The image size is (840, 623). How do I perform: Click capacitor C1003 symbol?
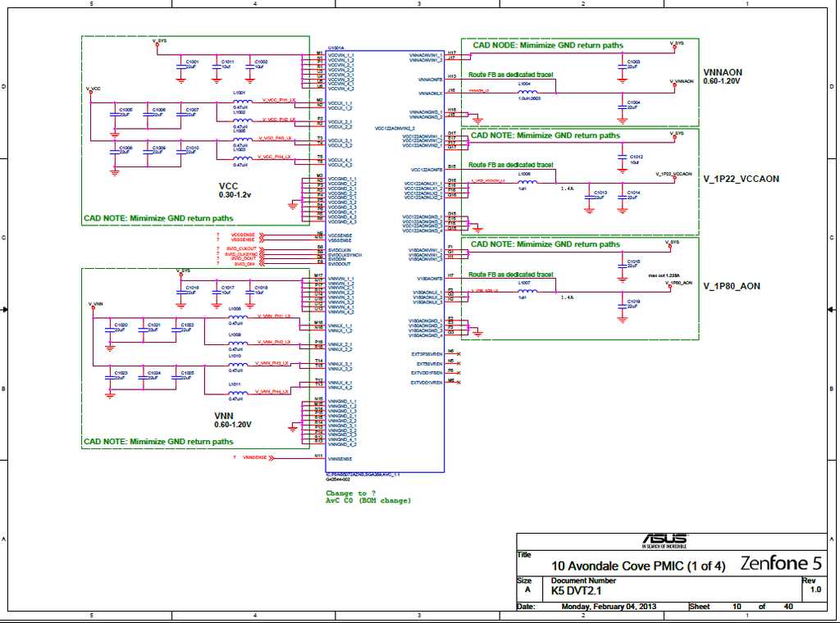tap(622, 66)
